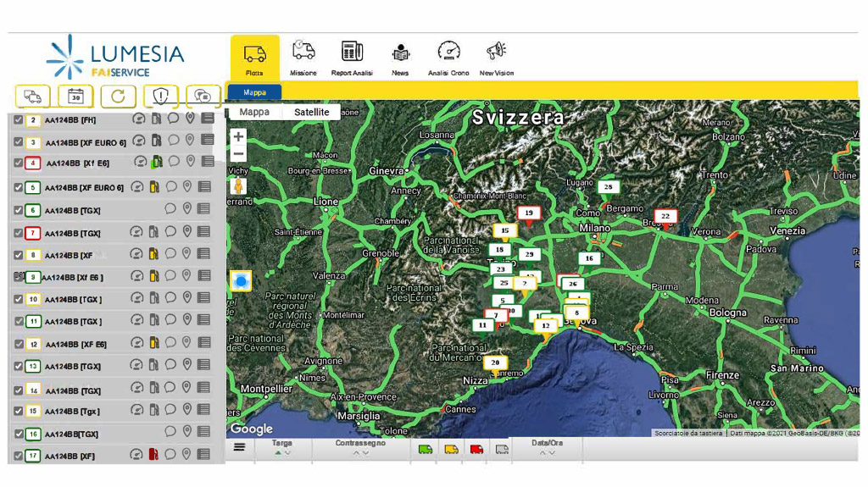Screen dimensions: 868x487
Task: Toggle checkbox for vehicle 7 TGX
Action: (x=19, y=233)
